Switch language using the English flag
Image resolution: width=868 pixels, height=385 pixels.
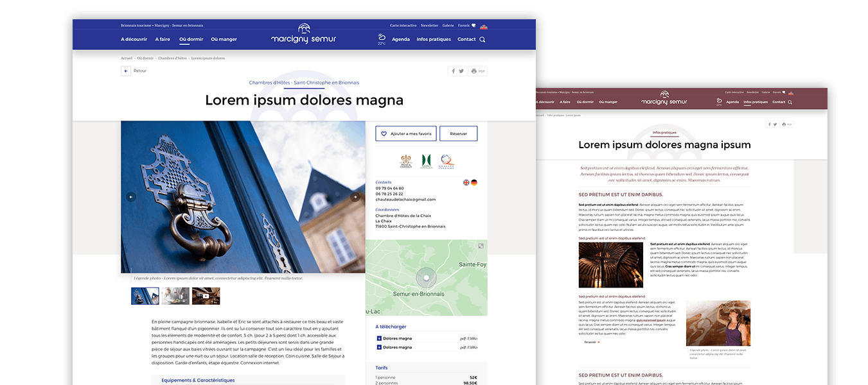[x=466, y=182]
